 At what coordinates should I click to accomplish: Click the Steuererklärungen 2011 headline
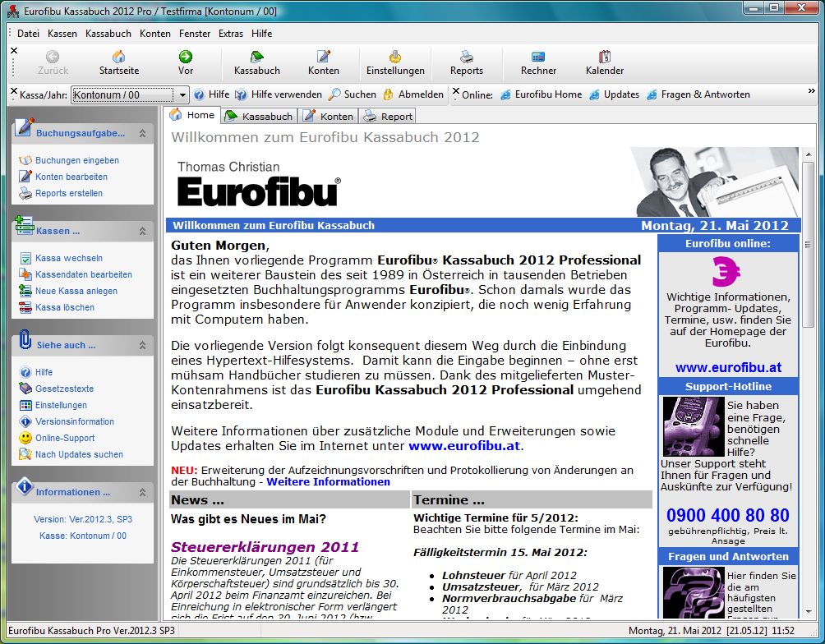pyautogui.click(x=265, y=547)
